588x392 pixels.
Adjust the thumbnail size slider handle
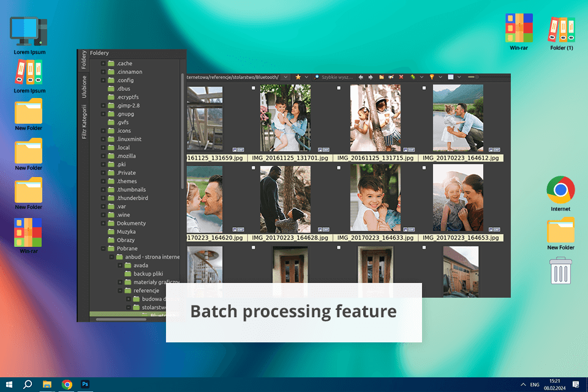pos(477,77)
